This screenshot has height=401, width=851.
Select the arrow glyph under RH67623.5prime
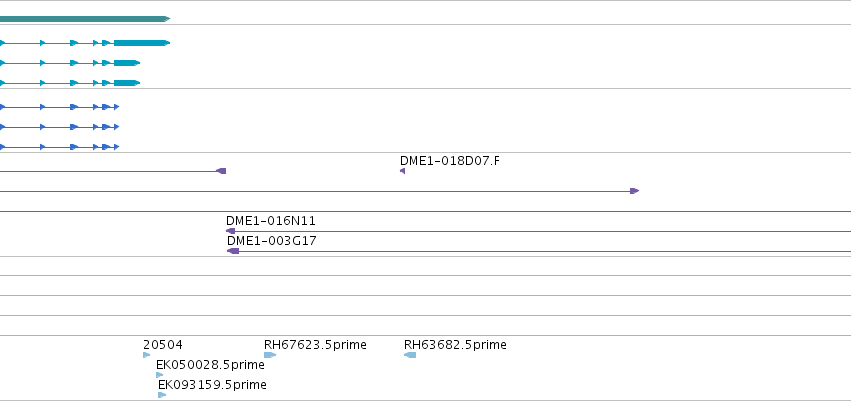[270, 355]
